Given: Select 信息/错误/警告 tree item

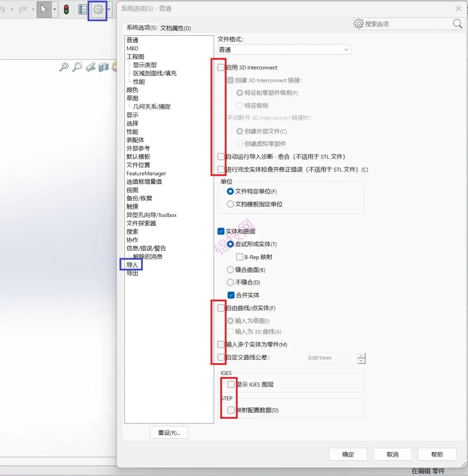Looking at the screenshot, I should click(146, 248).
